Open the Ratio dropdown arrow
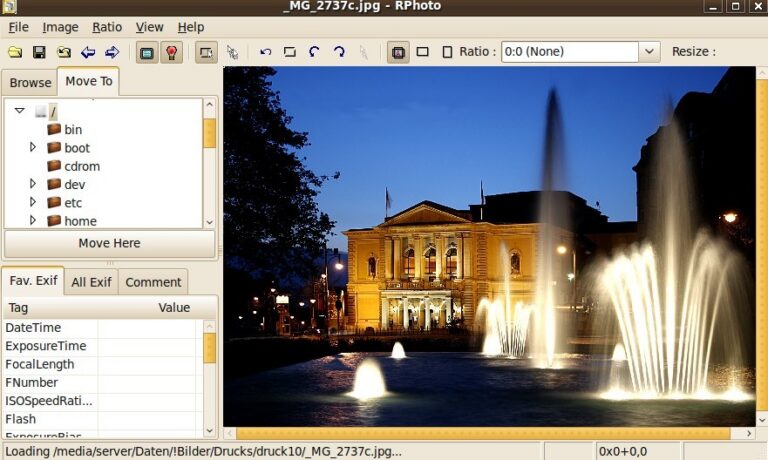 [x=649, y=51]
